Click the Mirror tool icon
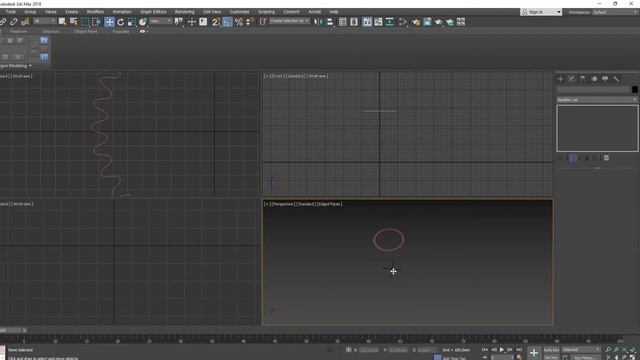 point(317,22)
